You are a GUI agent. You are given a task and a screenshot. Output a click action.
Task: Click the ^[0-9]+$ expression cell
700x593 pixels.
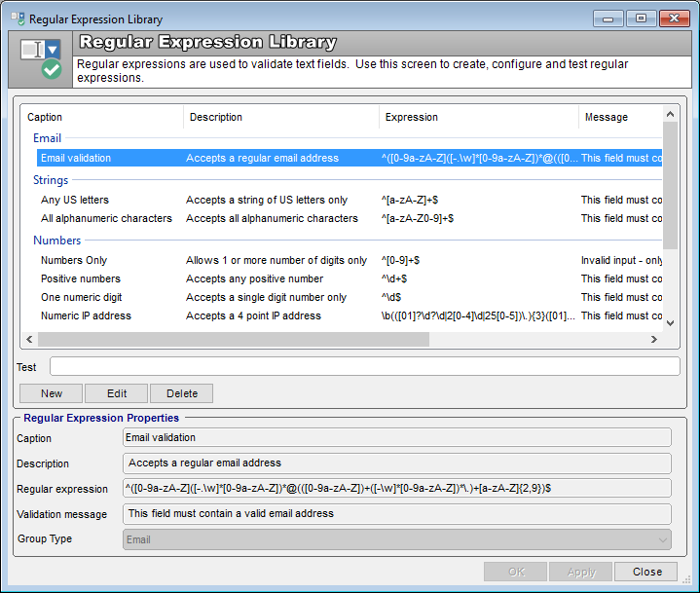(400, 260)
